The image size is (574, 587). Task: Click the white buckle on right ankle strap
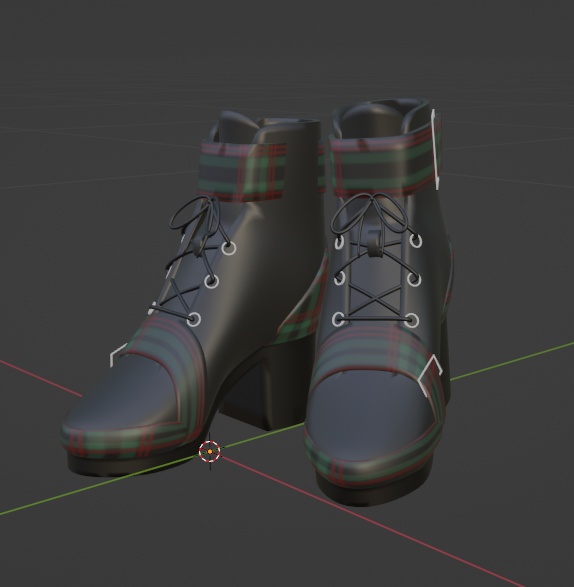pyautogui.click(x=435, y=149)
